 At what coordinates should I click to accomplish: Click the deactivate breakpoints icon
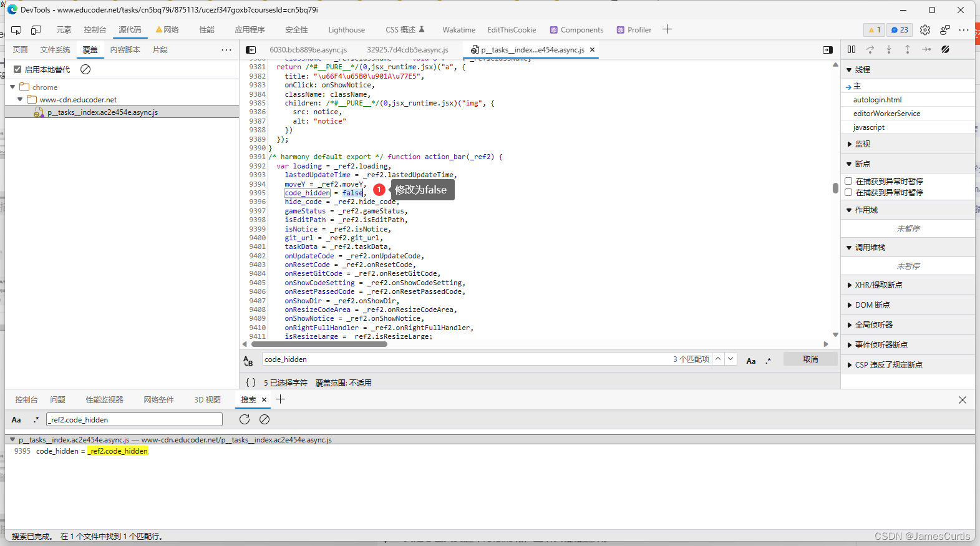pyautogui.click(x=946, y=49)
